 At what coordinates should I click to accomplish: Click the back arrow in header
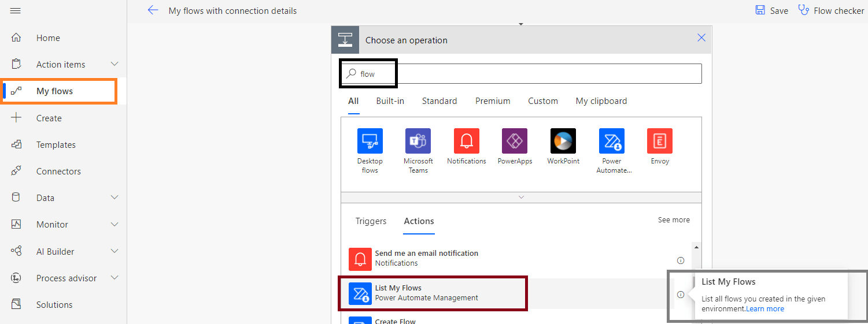click(x=153, y=10)
